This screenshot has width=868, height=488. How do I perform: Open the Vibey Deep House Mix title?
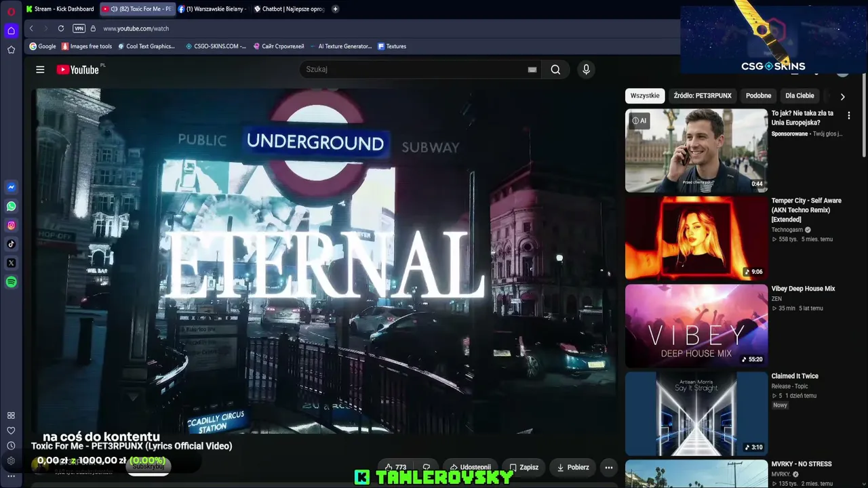[804, 289]
